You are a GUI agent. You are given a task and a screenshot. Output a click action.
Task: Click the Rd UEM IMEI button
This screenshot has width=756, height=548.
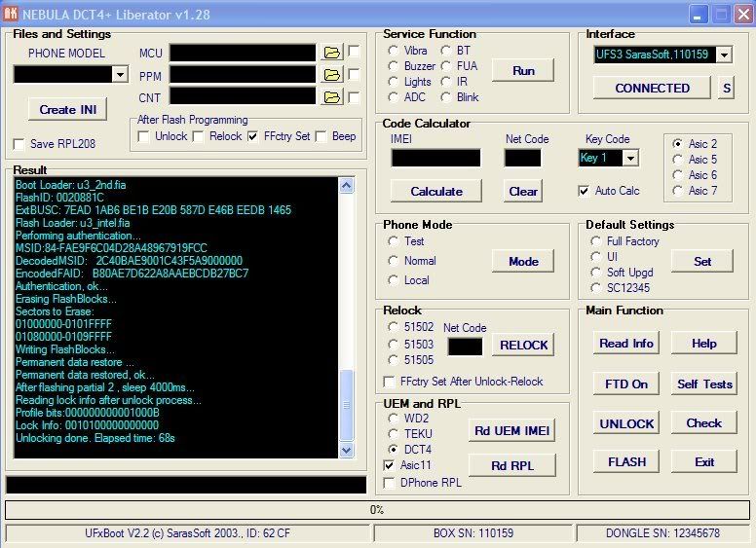pos(511,430)
